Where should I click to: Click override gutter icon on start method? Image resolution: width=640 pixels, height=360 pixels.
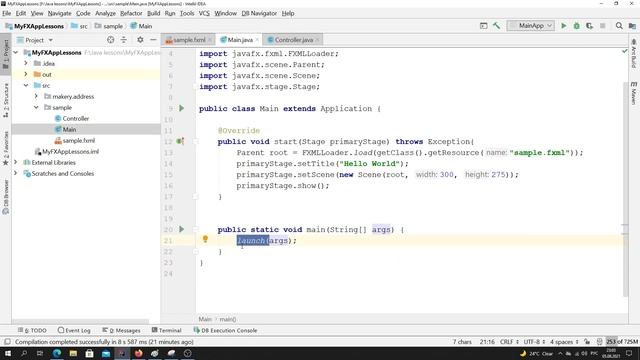tap(180, 141)
